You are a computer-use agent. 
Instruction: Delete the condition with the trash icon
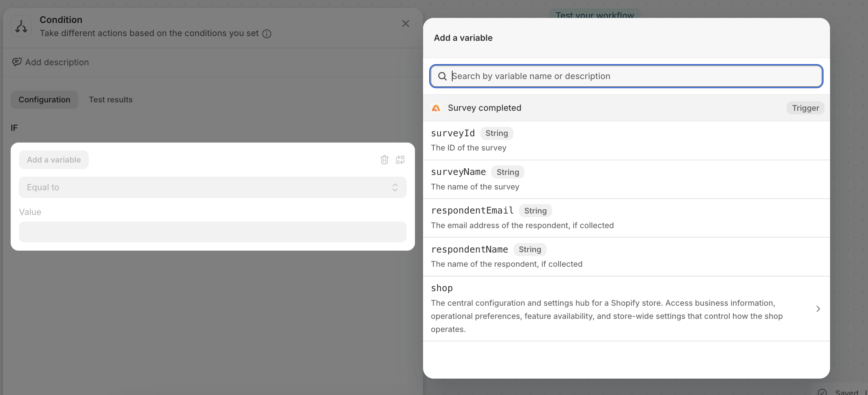[384, 160]
